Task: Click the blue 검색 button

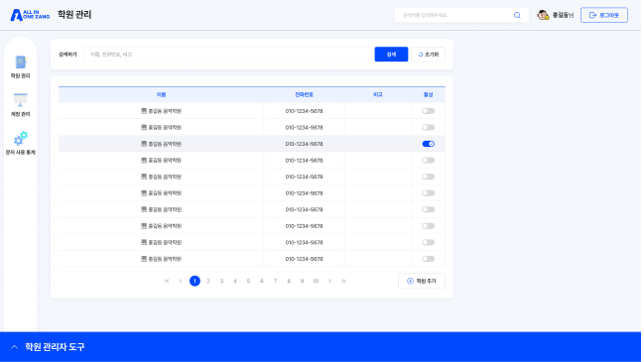Action: point(391,55)
